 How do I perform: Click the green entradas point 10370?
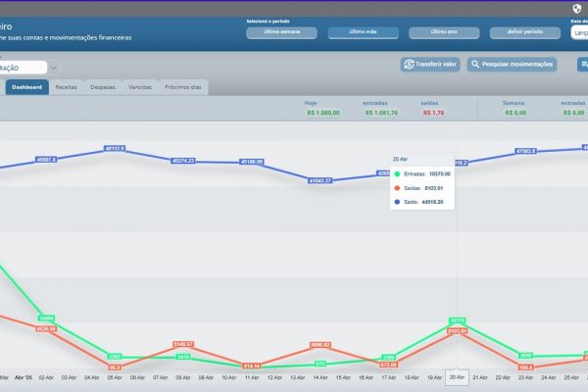point(457,320)
